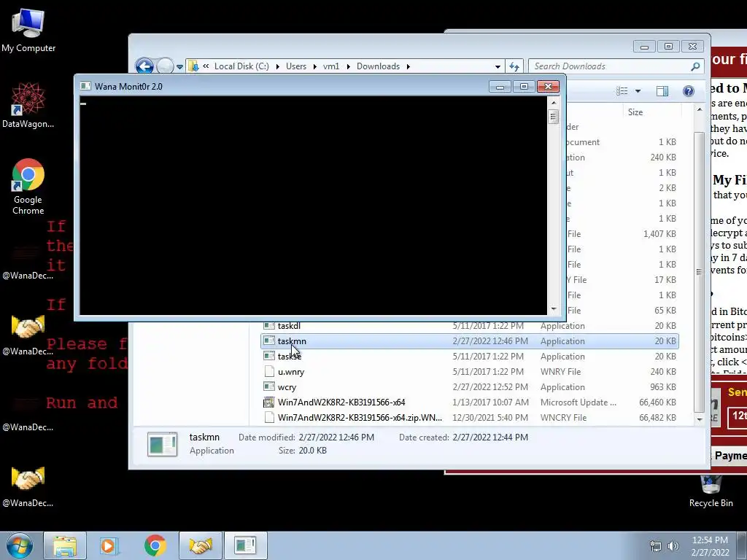Open Explorer Help with the question mark icon
Viewport: 747px width, 560px height.
coord(689,91)
